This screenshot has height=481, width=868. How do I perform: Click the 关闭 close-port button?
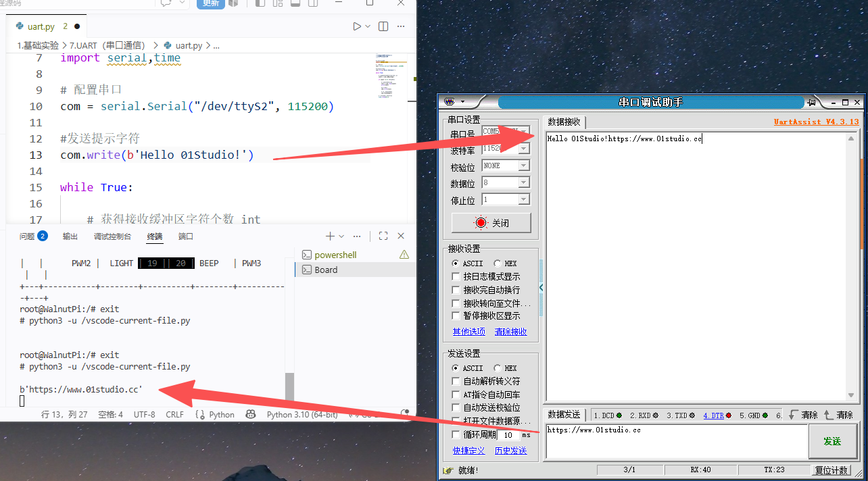click(491, 223)
